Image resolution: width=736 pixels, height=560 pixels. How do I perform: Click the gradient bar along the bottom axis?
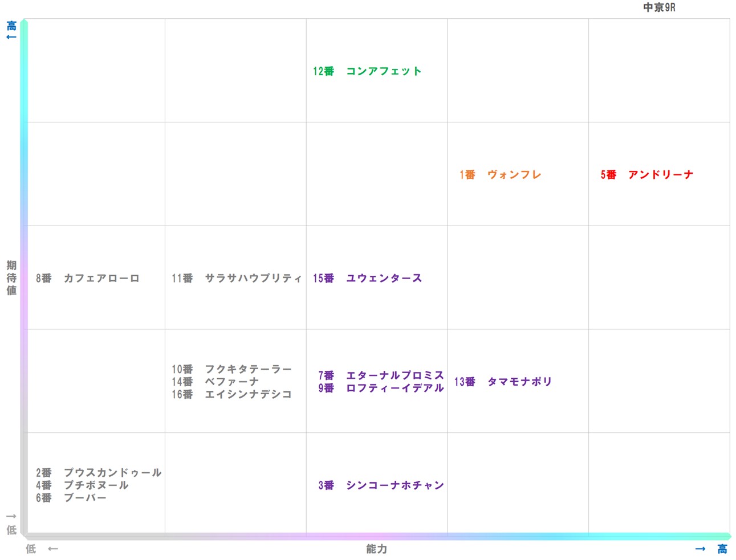pos(376,536)
